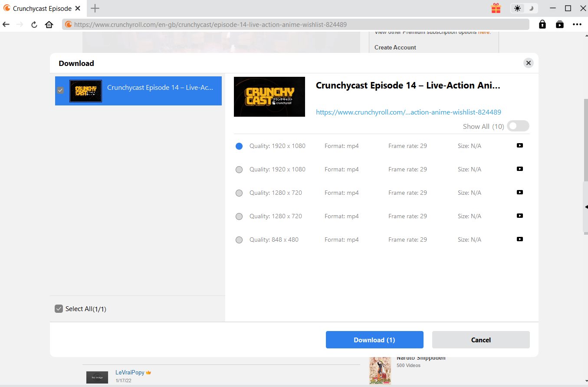588x387 pixels.
Task: Navigate back with the back arrow
Action: coord(6,25)
